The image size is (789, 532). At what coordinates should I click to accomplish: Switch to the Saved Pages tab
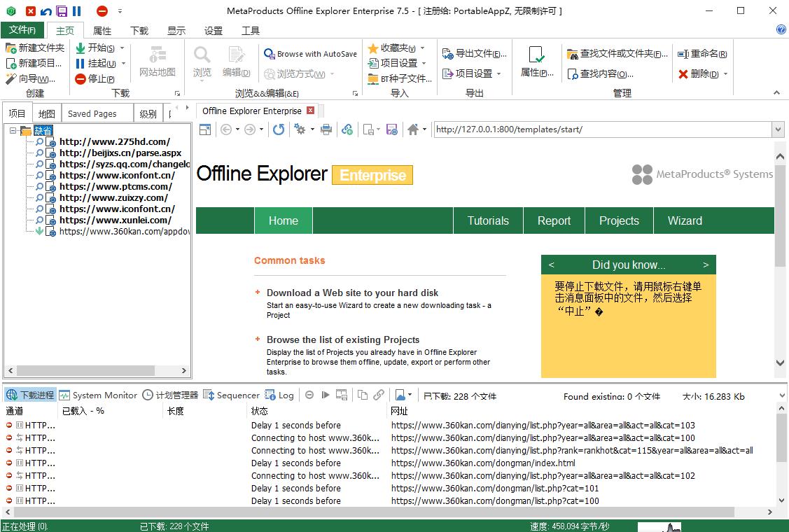(92, 113)
